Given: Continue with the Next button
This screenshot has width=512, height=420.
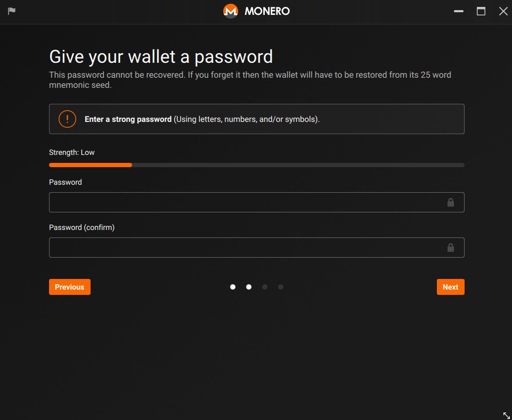Looking at the screenshot, I should click(x=451, y=287).
